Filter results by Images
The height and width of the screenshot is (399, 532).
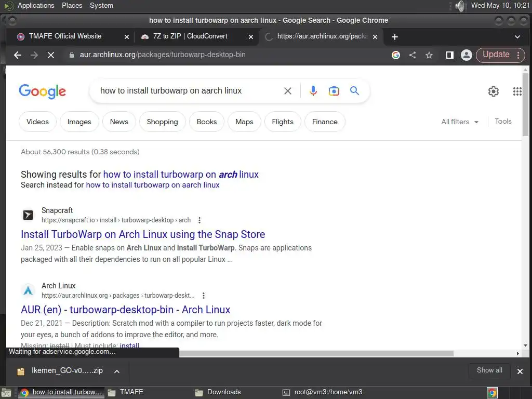tap(79, 122)
